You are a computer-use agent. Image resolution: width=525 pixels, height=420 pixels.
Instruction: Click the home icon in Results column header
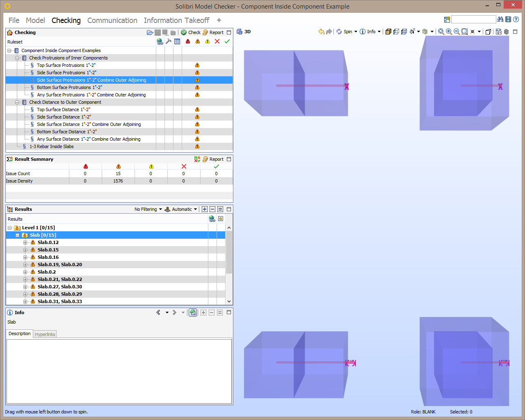(x=221, y=219)
